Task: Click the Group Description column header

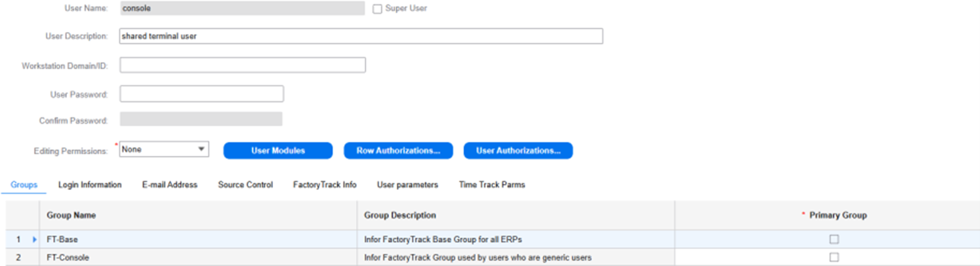Action: (400, 215)
